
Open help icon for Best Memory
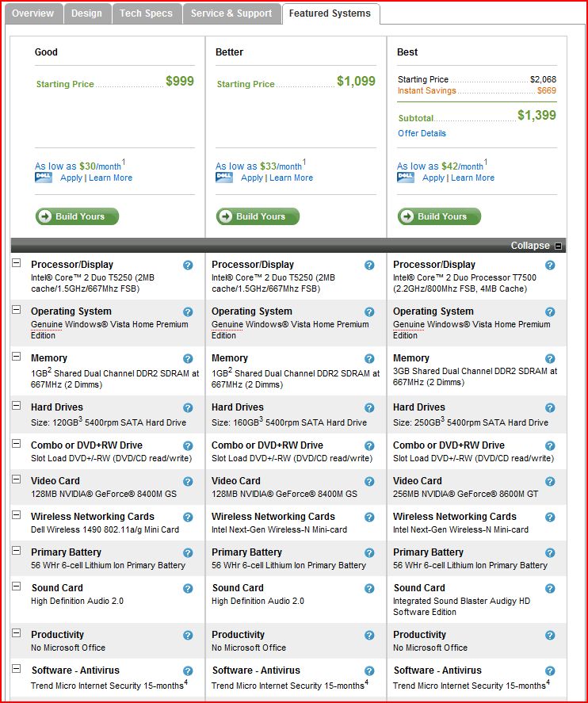point(550,359)
